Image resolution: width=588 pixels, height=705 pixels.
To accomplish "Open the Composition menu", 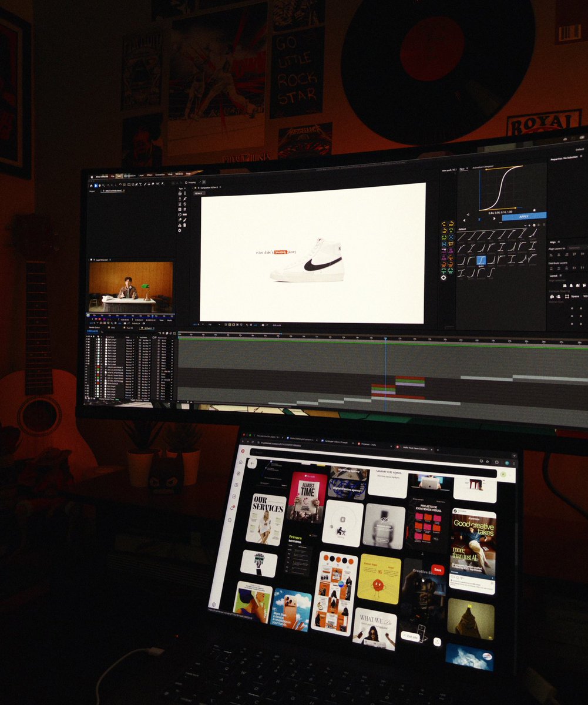I will pos(130,175).
